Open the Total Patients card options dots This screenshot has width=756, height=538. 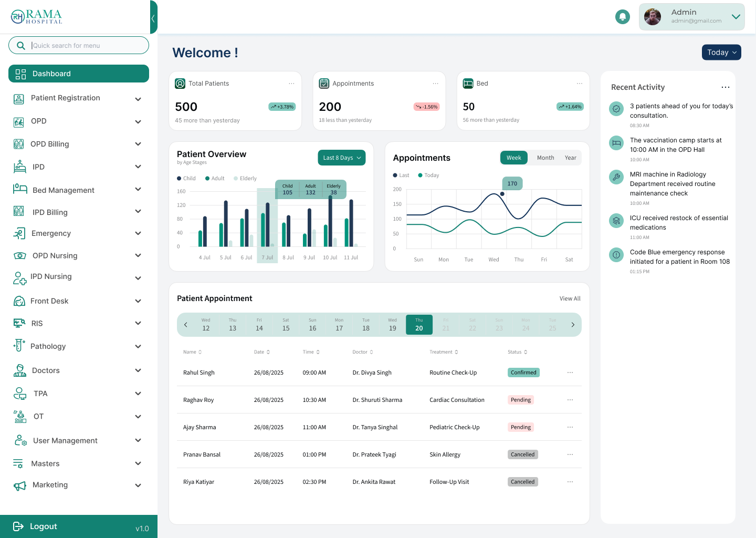click(x=291, y=84)
